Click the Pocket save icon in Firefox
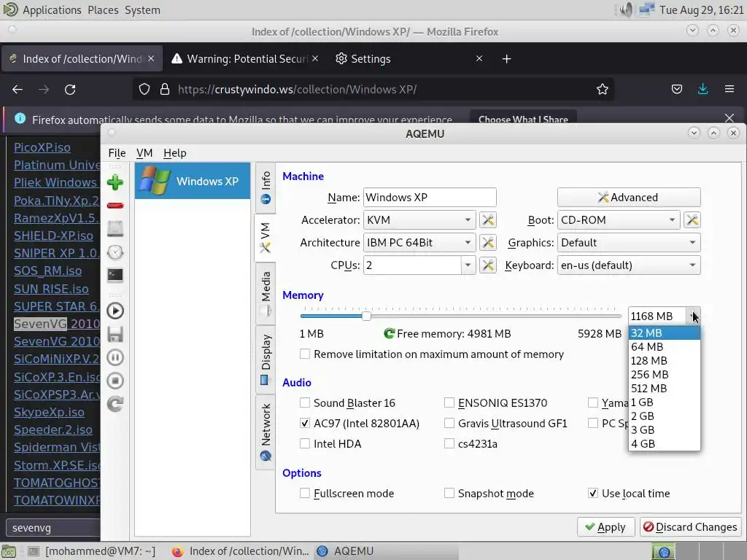 [676, 89]
